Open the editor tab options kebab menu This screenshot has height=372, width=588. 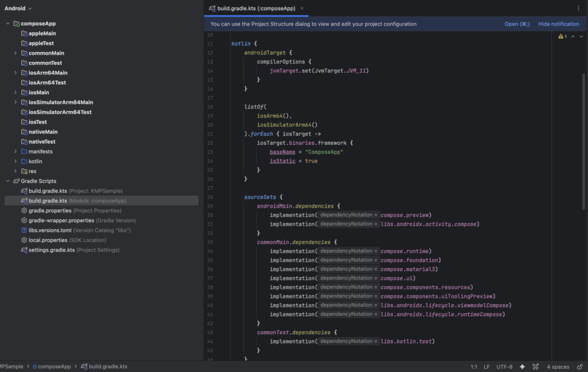[578, 8]
